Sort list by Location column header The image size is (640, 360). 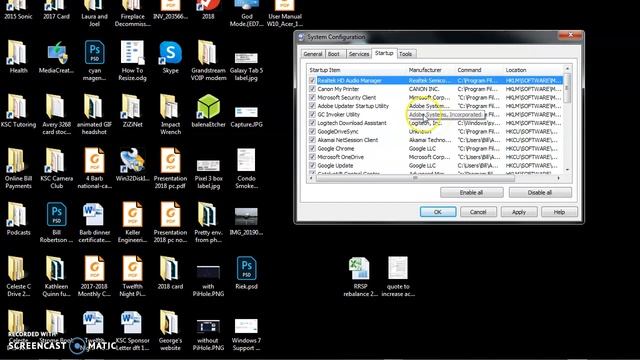coord(533,70)
